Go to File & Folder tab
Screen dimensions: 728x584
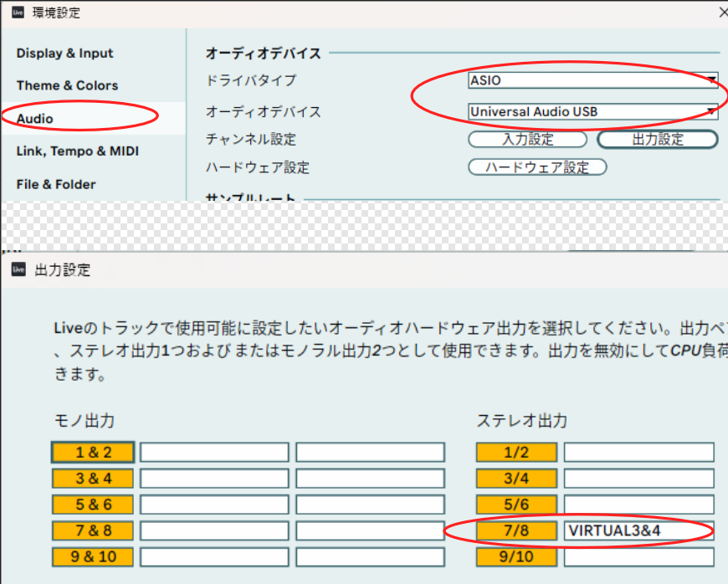coord(56,184)
